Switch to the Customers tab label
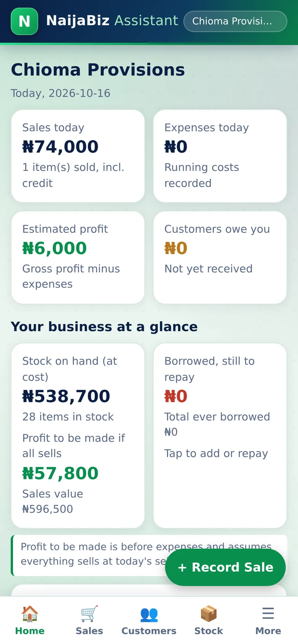The height and width of the screenshot is (644, 298). (x=149, y=631)
